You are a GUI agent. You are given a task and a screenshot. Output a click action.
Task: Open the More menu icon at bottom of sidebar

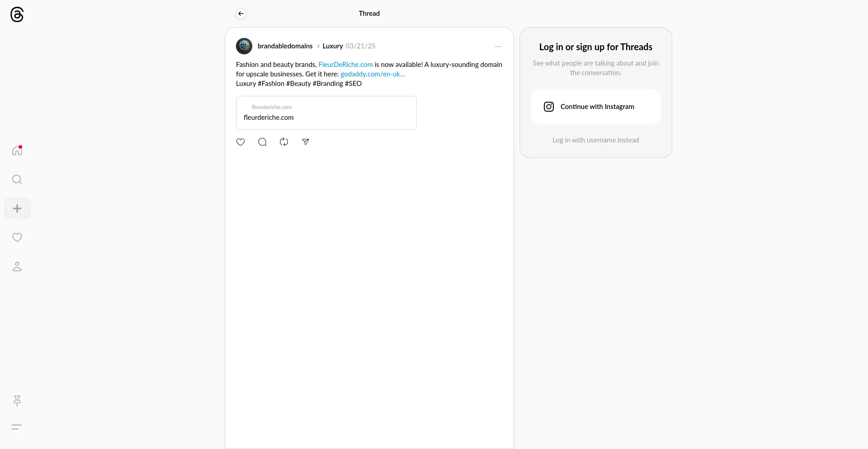tap(17, 427)
